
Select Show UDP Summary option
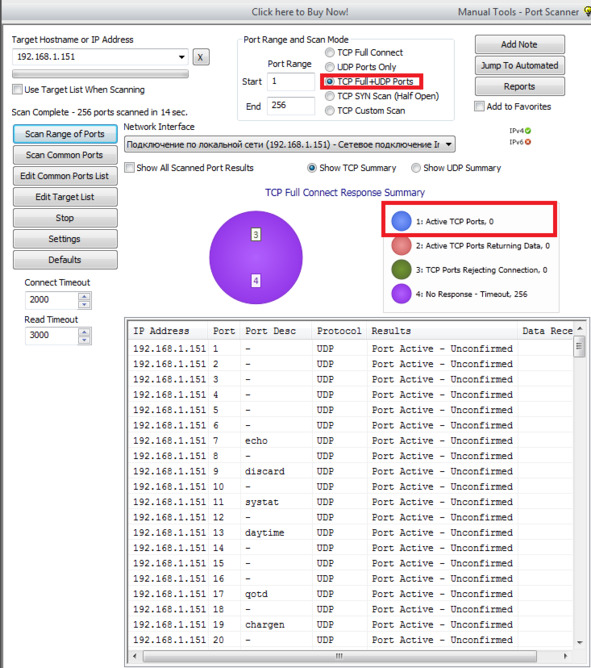pos(415,168)
